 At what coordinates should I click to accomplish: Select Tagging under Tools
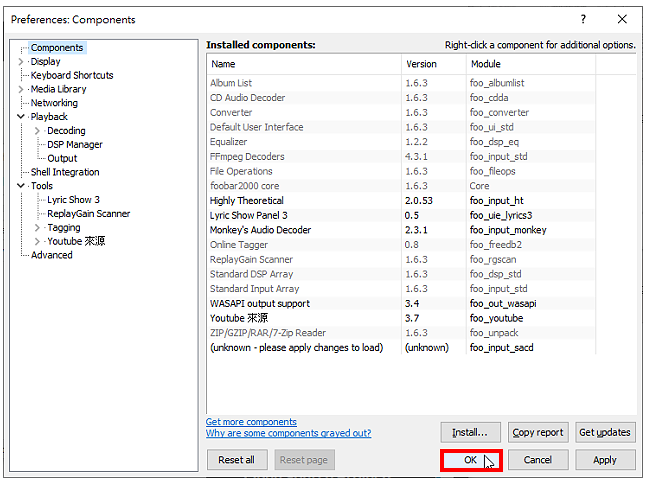(64, 228)
